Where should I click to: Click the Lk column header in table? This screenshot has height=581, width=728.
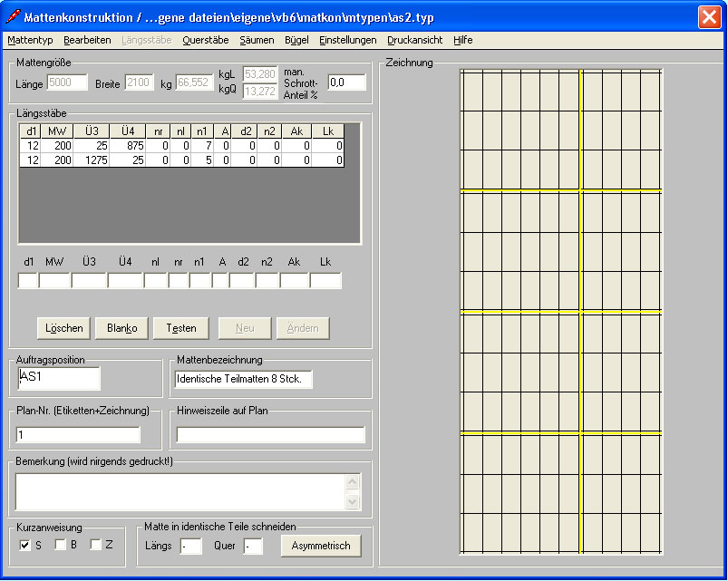click(328, 131)
